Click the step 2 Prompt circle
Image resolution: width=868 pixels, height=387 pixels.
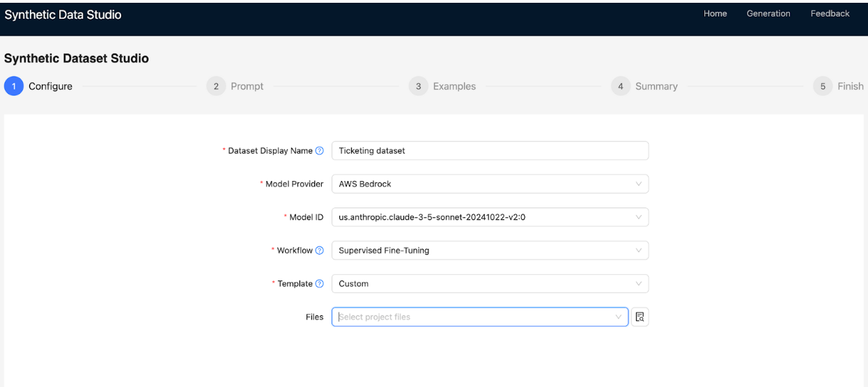[x=216, y=86]
